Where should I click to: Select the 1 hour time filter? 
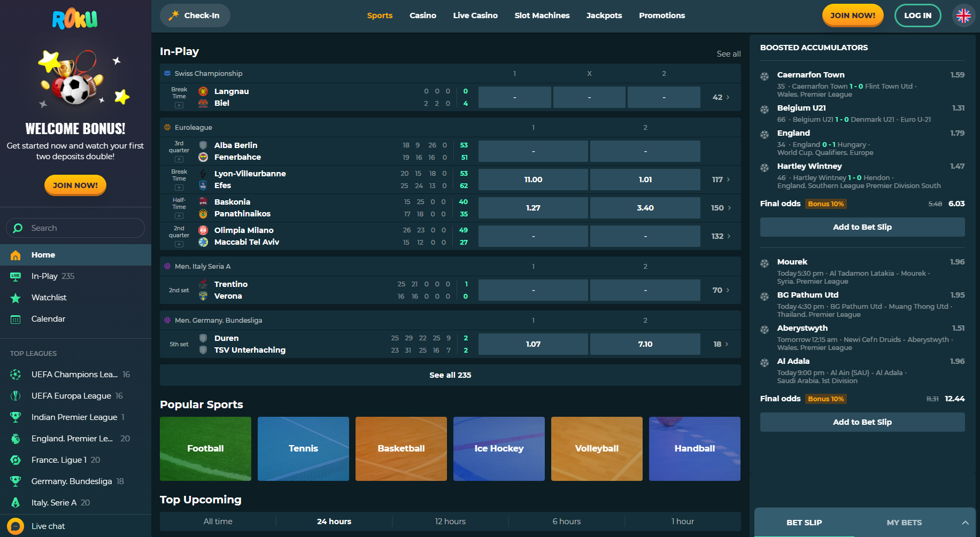pyautogui.click(x=682, y=522)
